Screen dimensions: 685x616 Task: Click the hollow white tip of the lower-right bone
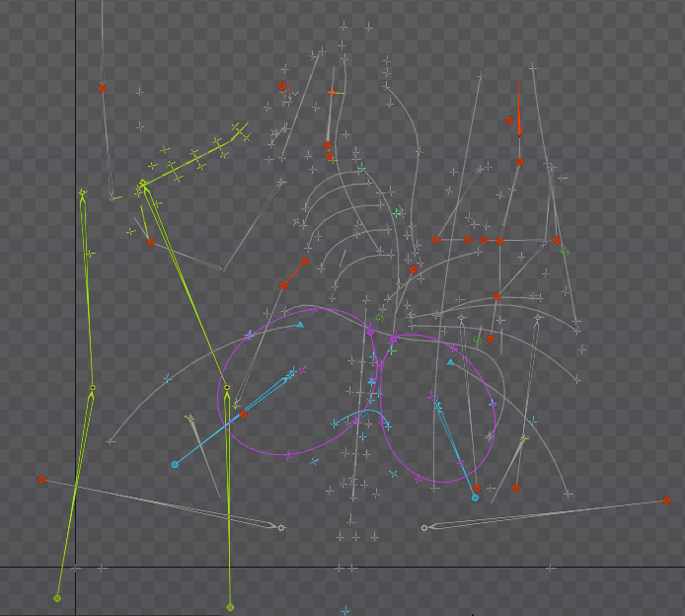click(423, 528)
